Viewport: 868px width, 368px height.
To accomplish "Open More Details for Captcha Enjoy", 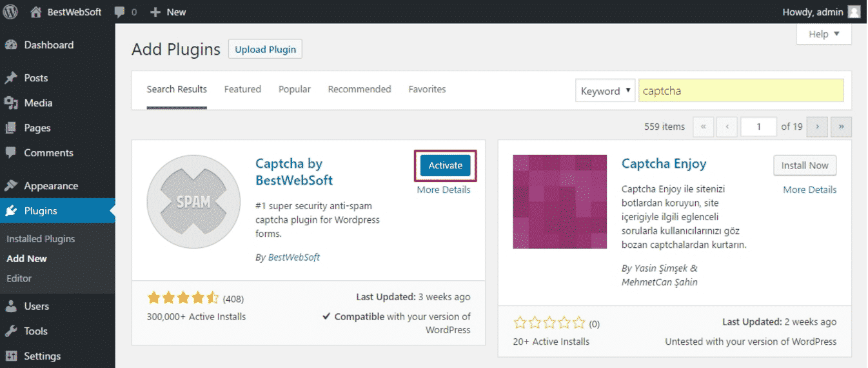I will point(809,190).
